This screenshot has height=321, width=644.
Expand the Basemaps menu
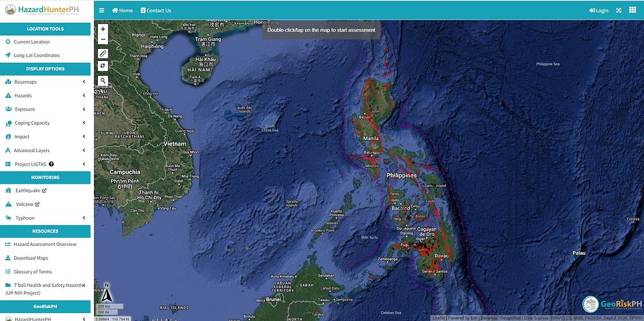coord(45,82)
